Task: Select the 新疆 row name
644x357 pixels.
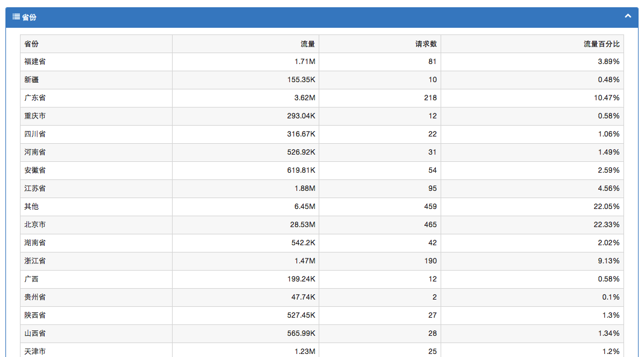Action: coord(31,80)
